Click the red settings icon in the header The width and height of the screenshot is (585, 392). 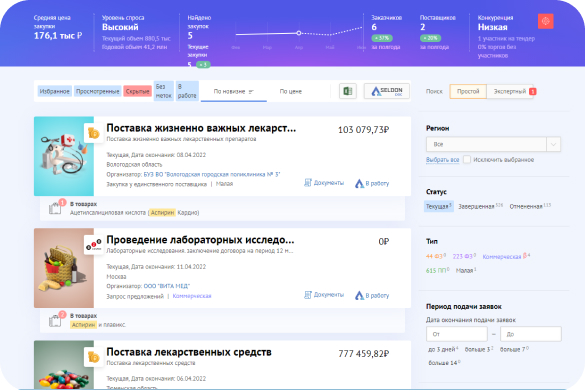click(545, 21)
